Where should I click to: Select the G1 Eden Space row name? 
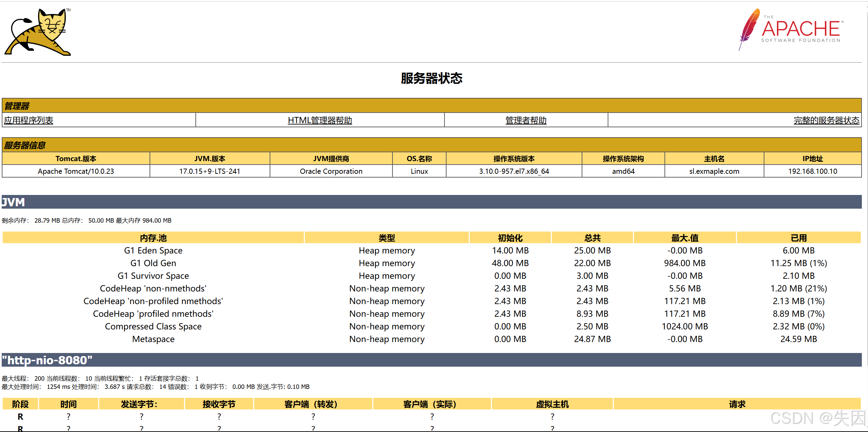point(153,250)
